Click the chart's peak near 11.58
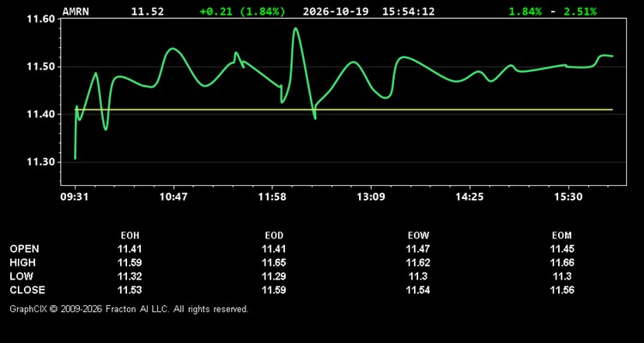Image resolution: width=644 pixels, height=343 pixels. tap(295, 28)
